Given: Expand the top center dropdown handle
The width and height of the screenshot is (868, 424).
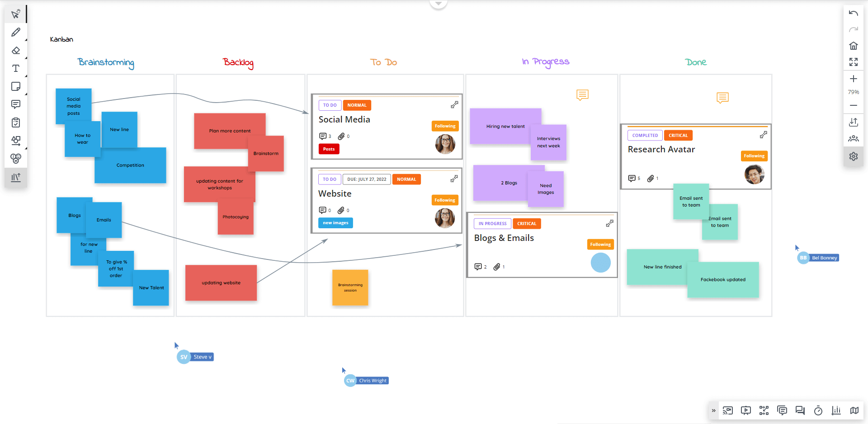Looking at the screenshot, I should coord(438,4).
